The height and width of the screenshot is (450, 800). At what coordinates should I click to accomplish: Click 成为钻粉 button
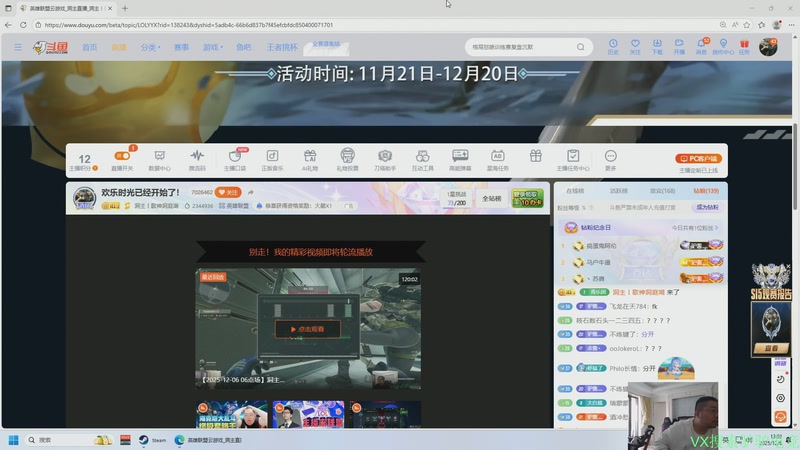pyautogui.click(x=708, y=207)
